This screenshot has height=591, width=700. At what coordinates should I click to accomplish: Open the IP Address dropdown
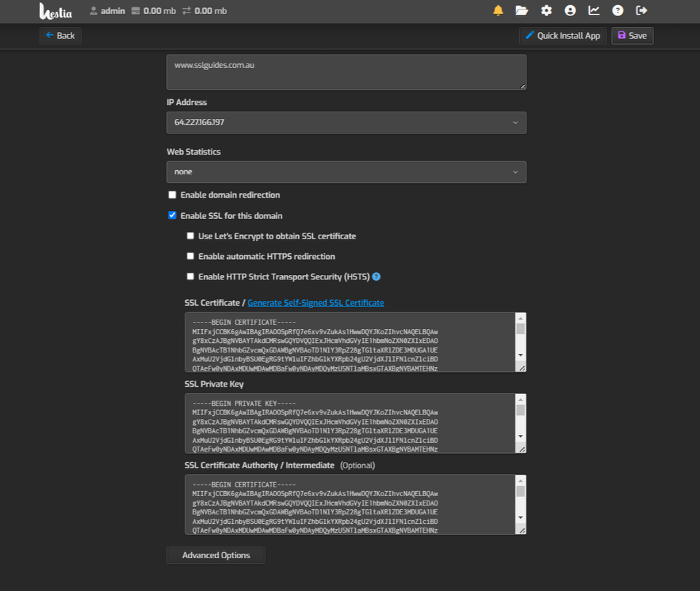346,122
